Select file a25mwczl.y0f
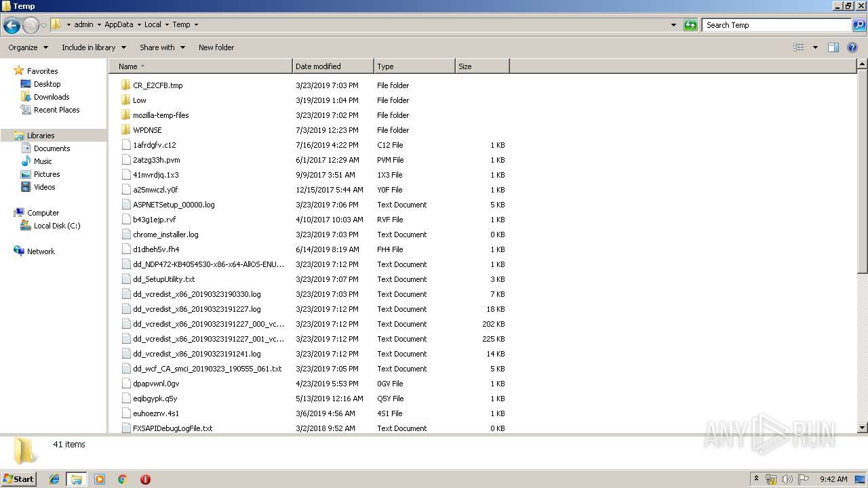 (155, 190)
